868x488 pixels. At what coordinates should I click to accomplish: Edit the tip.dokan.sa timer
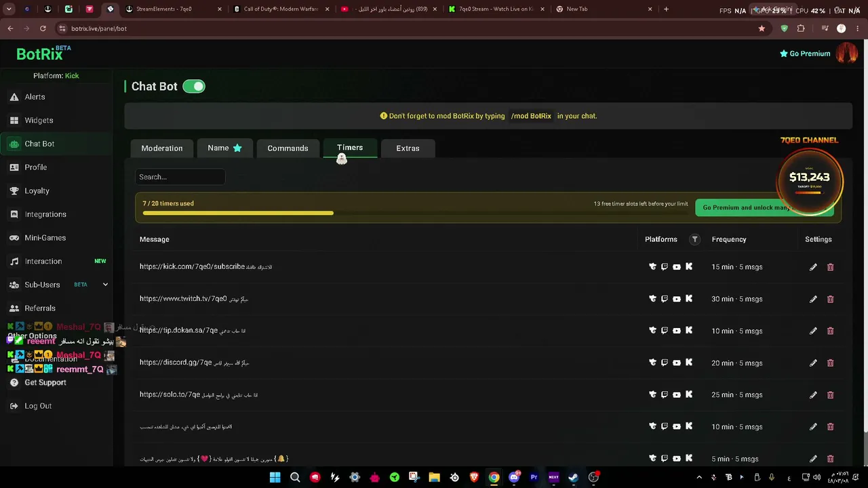tap(813, 331)
